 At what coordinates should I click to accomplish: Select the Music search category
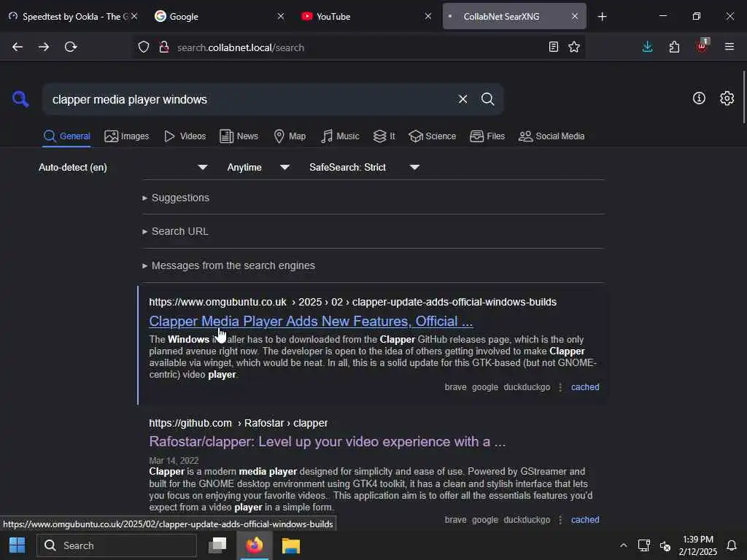point(340,136)
